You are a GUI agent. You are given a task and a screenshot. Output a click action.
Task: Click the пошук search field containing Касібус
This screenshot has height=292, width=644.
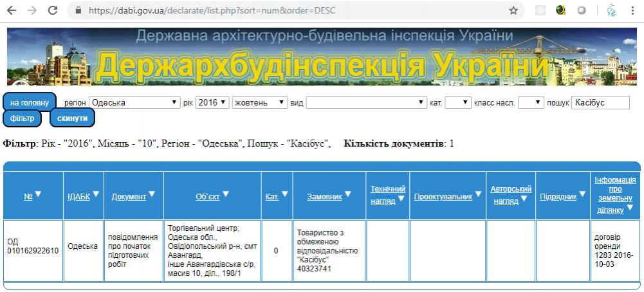point(600,103)
